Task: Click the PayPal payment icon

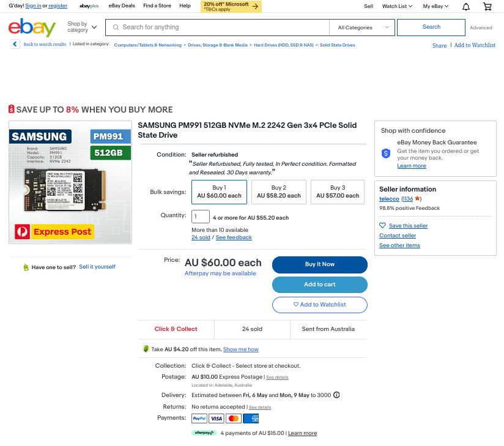Action: [199, 418]
